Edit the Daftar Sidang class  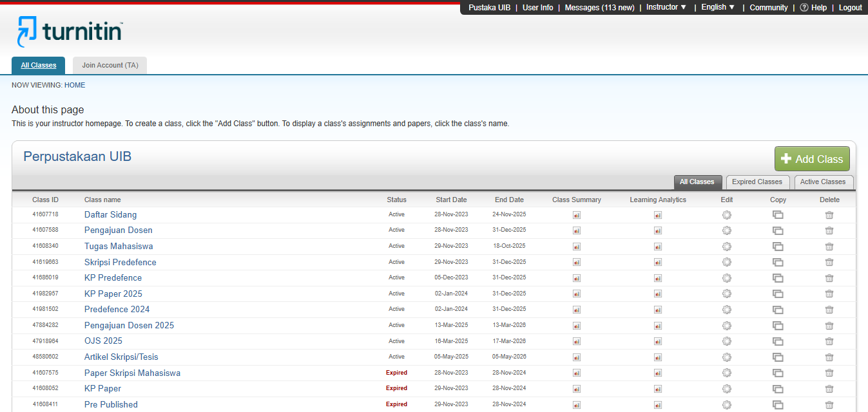[x=727, y=215]
